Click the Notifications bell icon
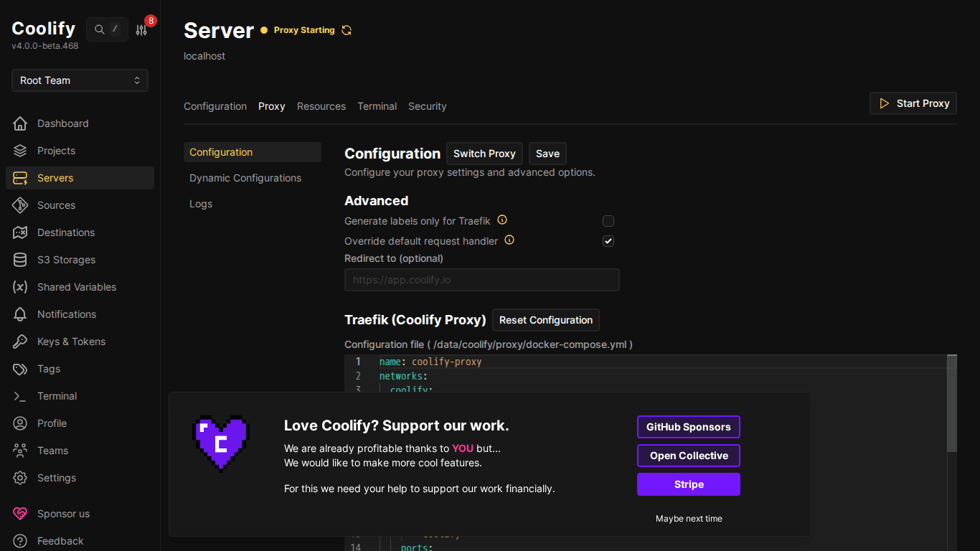 coord(20,314)
